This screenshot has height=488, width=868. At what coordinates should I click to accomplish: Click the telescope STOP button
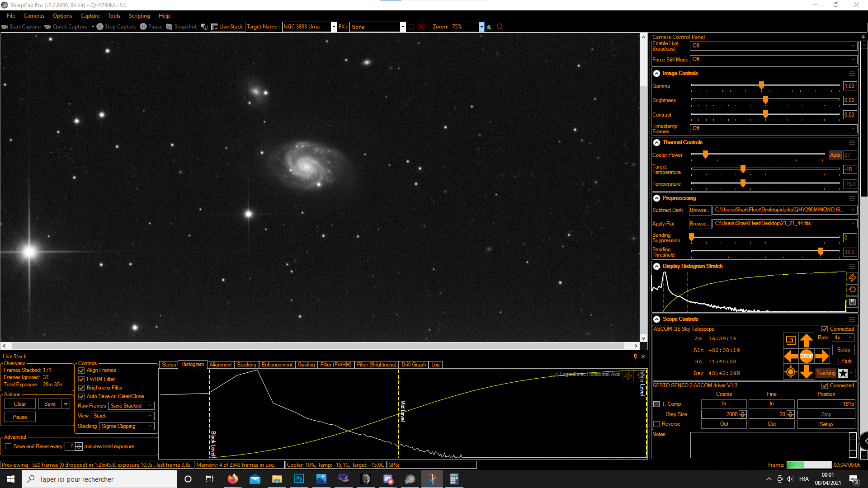click(806, 356)
